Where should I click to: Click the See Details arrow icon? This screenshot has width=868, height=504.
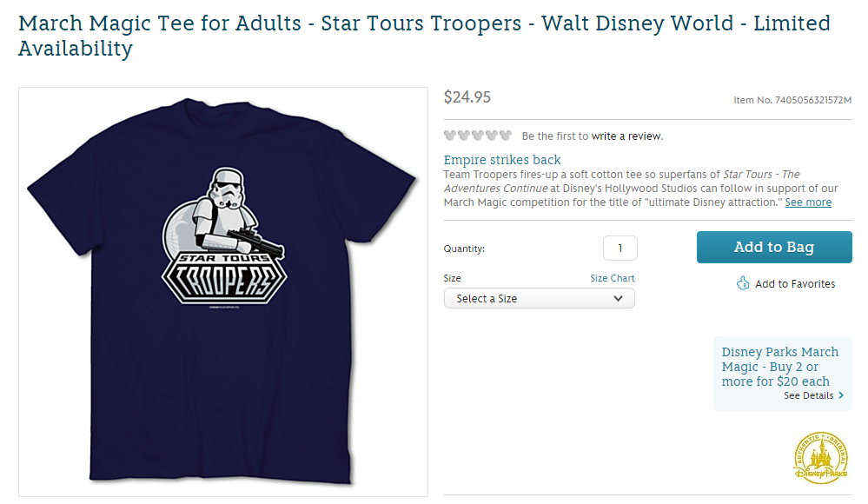(x=842, y=395)
